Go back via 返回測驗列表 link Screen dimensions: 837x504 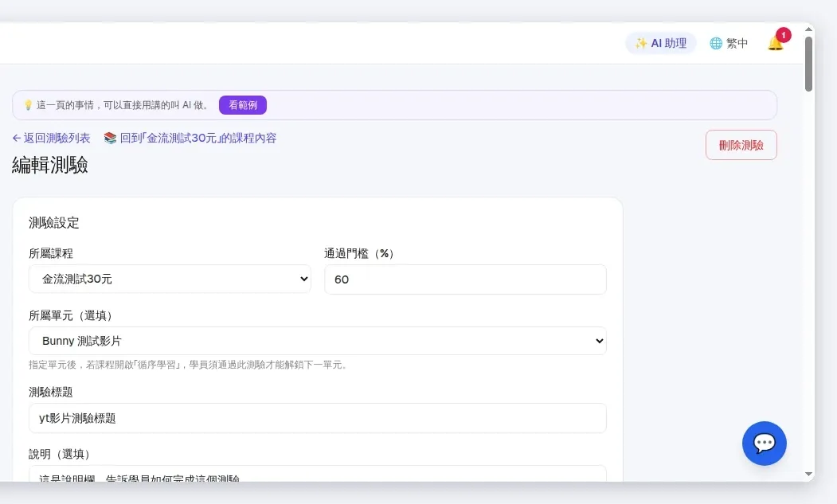51,139
